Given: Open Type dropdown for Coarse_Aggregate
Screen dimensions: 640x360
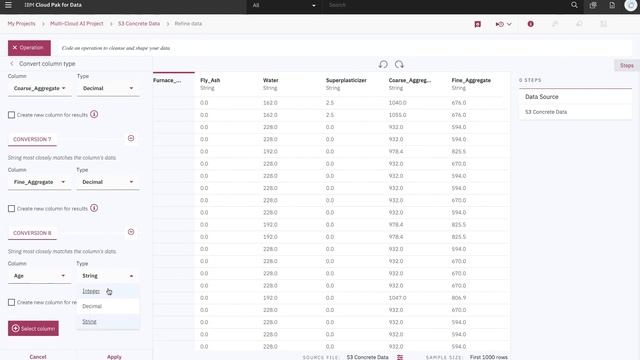Looking at the screenshot, I should point(108,88).
